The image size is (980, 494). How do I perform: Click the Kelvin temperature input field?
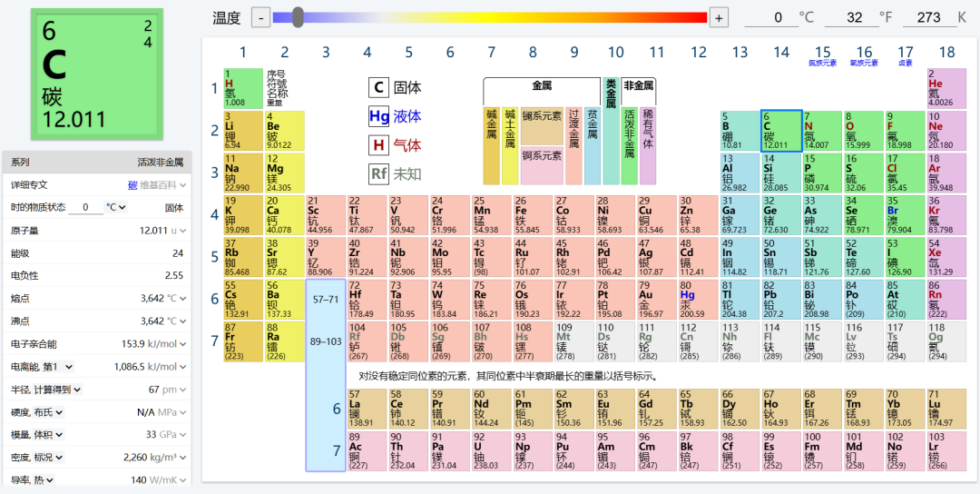click(x=928, y=17)
